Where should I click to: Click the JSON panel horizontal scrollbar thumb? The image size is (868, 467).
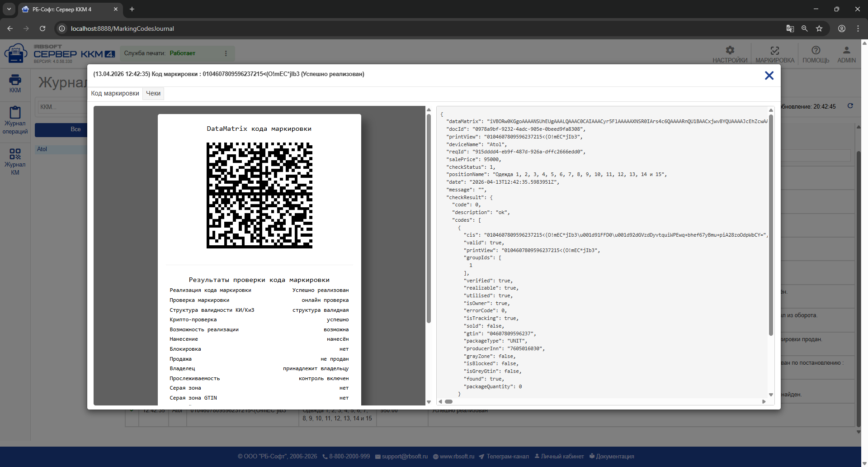[x=448, y=401]
